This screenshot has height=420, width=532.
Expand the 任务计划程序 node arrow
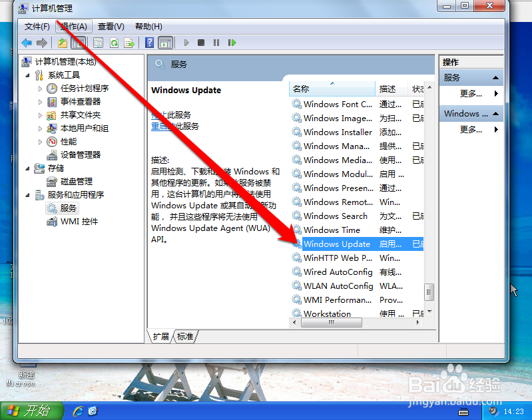coord(40,89)
